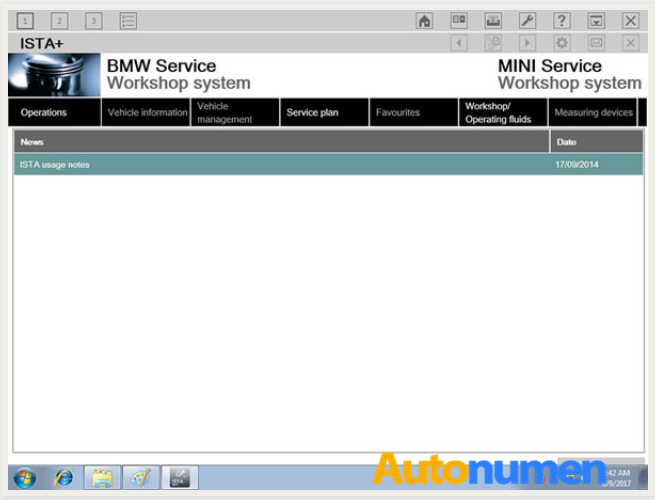The height and width of the screenshot is (500, 655).
Task: Open the Windows Start button
Action: 25,478
